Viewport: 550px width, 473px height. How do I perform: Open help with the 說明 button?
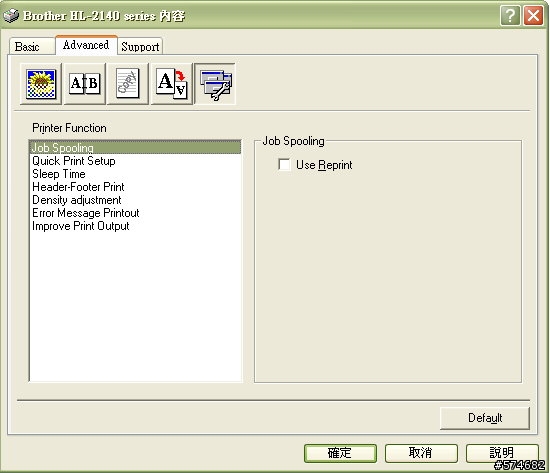(502, 453)
